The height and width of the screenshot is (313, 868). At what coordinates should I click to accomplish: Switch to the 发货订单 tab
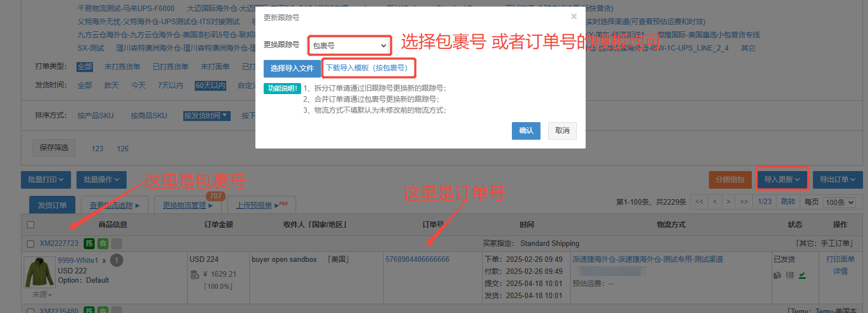(52, 205)
